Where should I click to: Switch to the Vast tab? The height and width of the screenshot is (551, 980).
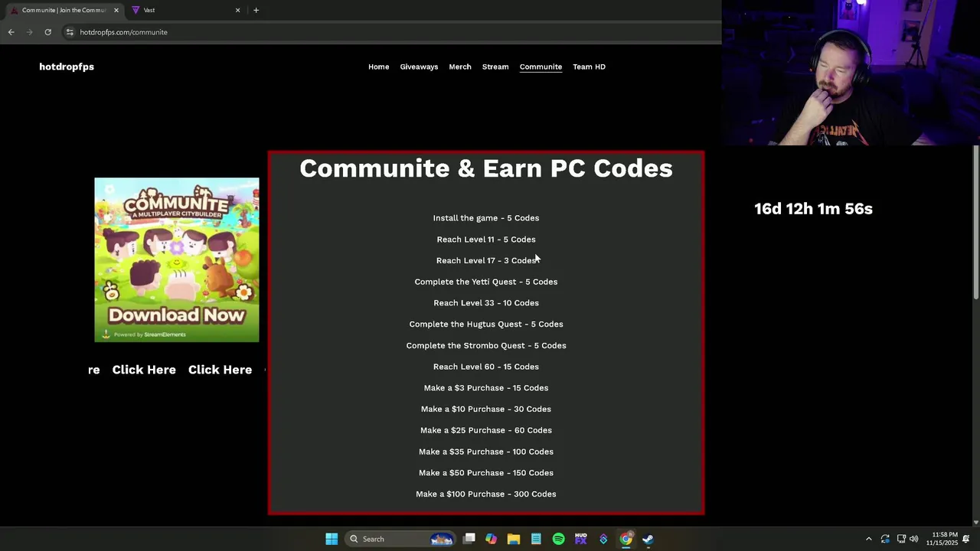pyautogui.click(x=186, y=10)
